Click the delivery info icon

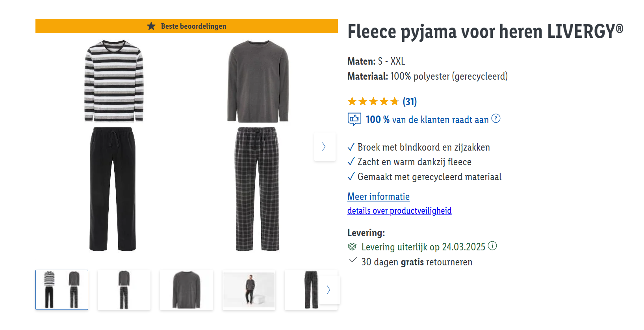[492, 246]
